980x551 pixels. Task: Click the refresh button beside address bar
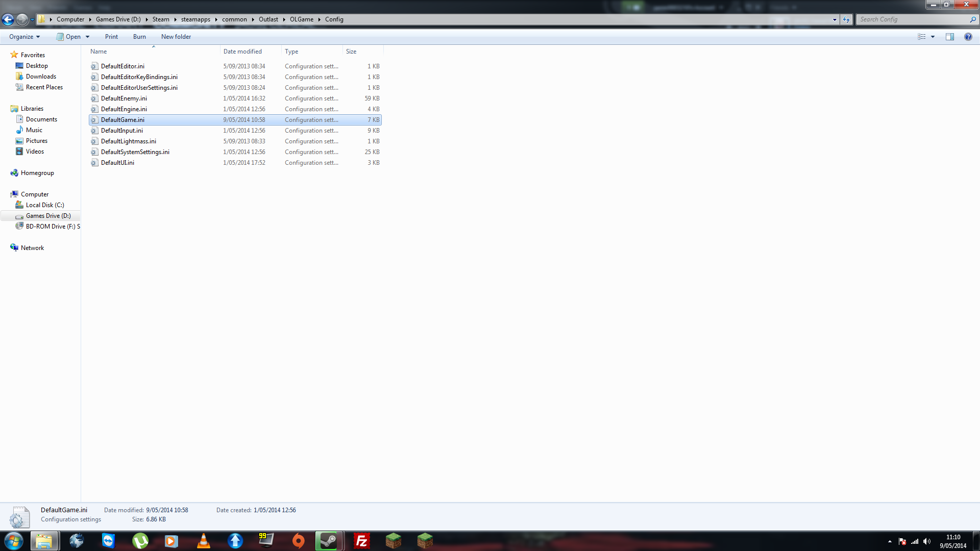(x=846, y=19)
